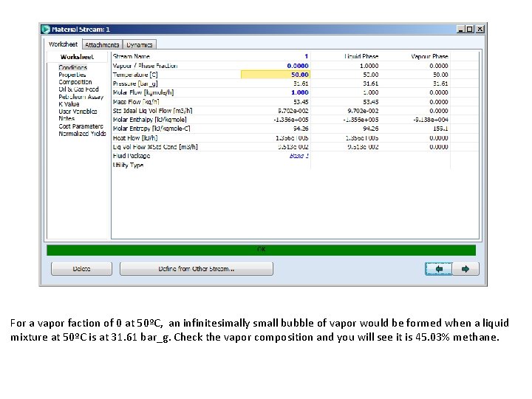Click the next stream right arrow button

tap(465, 269)
